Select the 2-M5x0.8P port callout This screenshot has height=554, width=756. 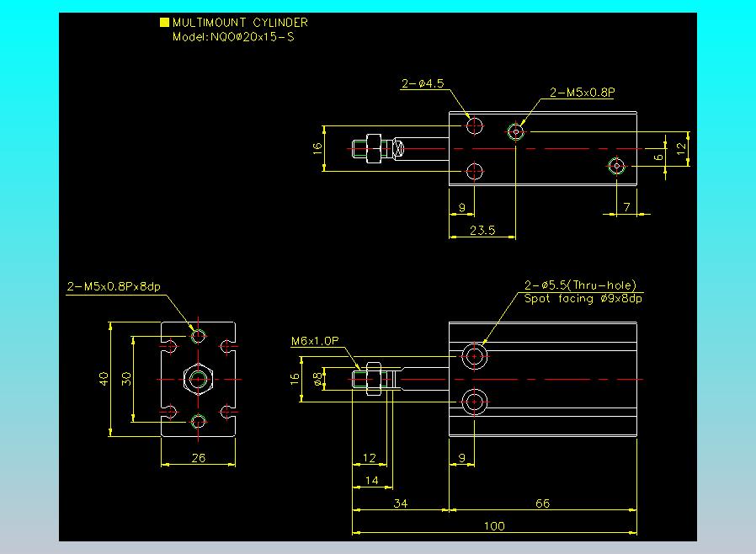click(x=583, y=92)
